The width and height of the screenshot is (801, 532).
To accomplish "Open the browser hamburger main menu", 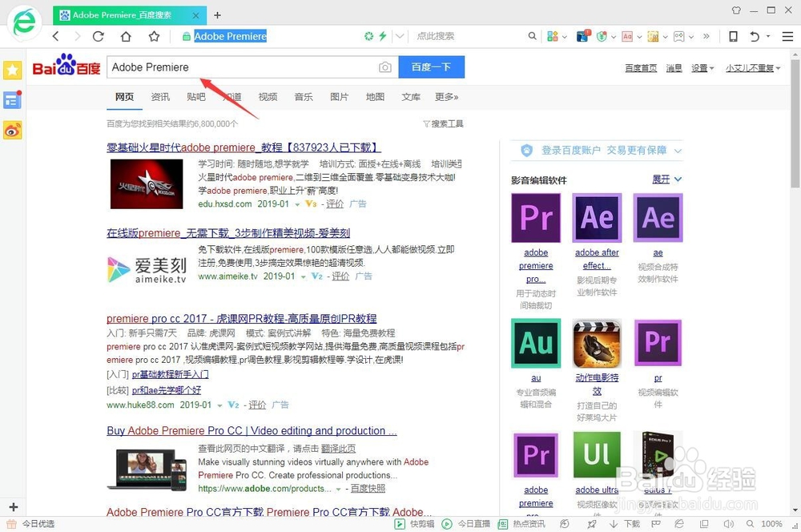I will [787, 36].
